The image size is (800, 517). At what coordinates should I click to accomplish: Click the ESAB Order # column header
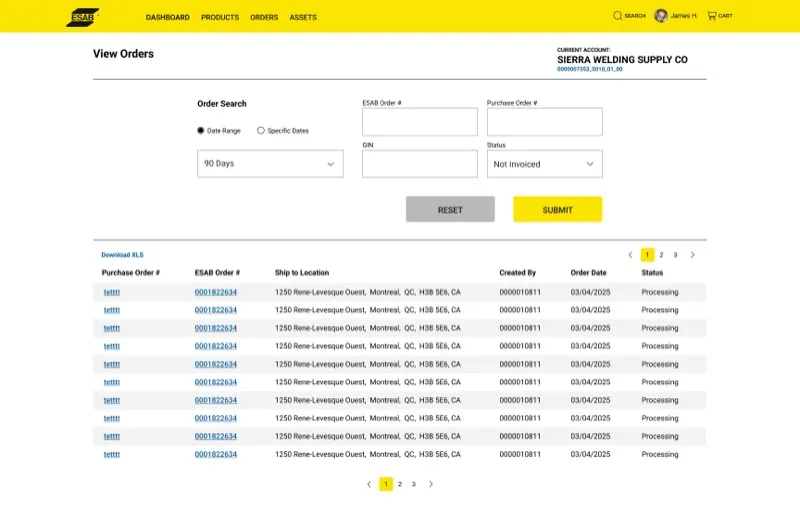[x=217, y=273]
